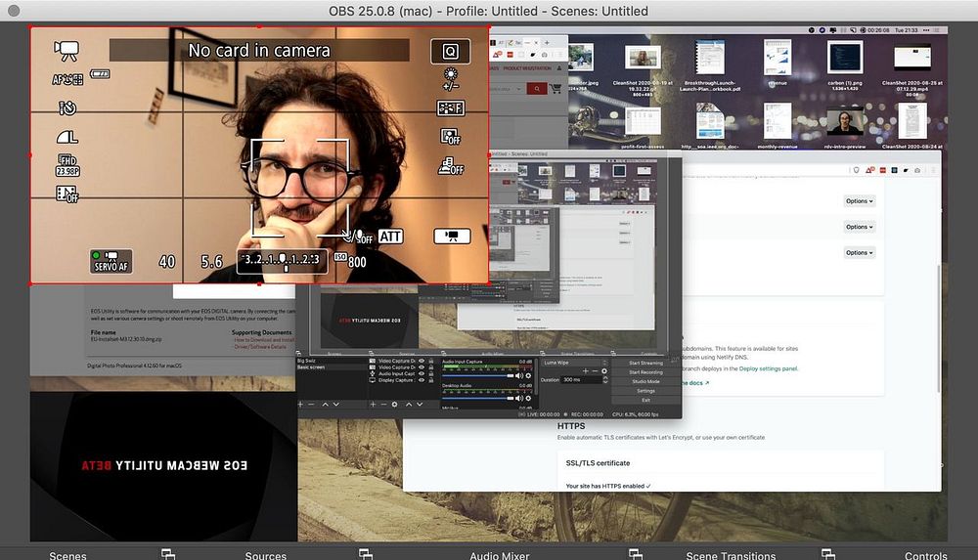
Task: Open the Luma Wipe transition dropdown
Action: (x=574, y=363)
